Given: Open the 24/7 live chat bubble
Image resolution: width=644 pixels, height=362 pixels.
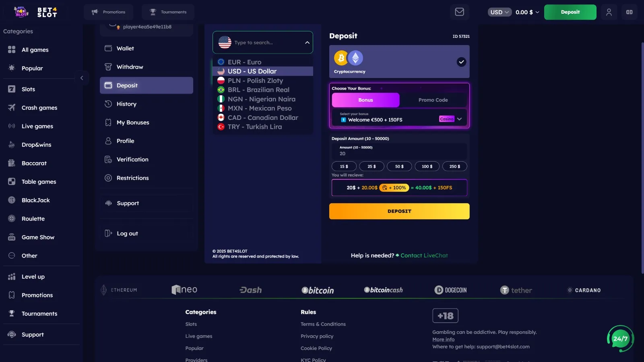Looking at the screenshot, I should click(x=620, y=339).
